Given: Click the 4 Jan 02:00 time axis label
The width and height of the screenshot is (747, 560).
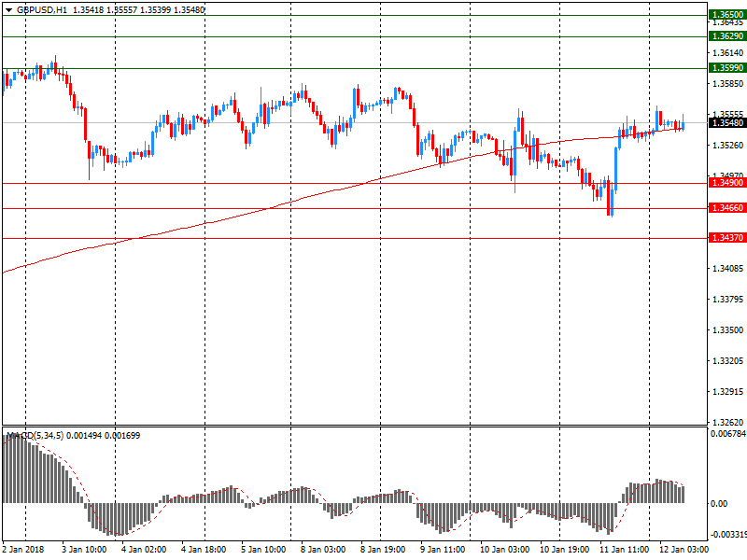Looking at the screenshot, I should point(144,549).
